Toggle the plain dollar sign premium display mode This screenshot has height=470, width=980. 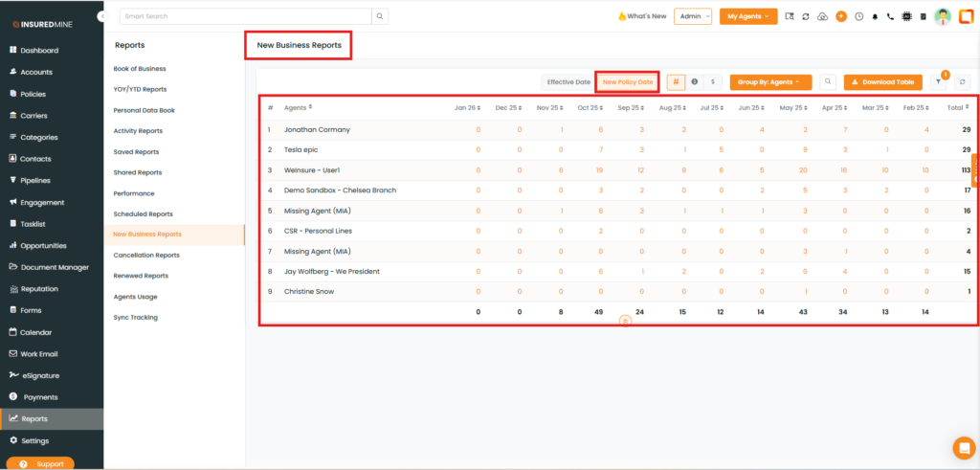(x=712, y=82)
